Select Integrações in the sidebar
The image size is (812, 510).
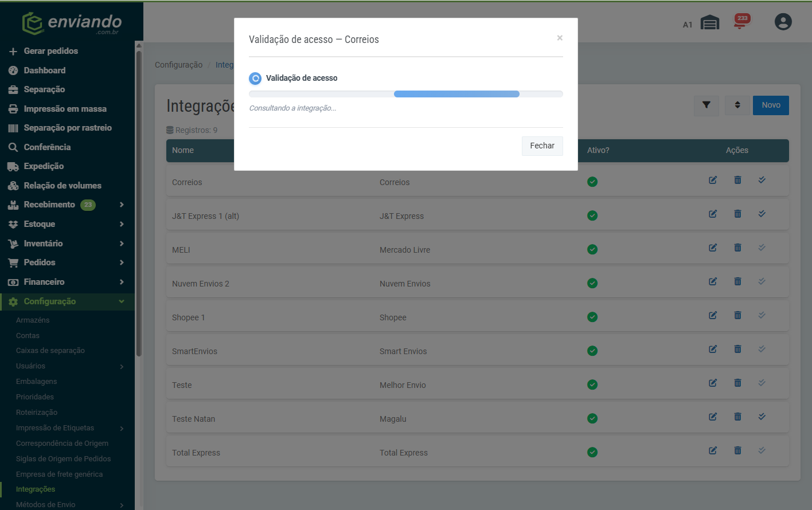click(36, 489)
